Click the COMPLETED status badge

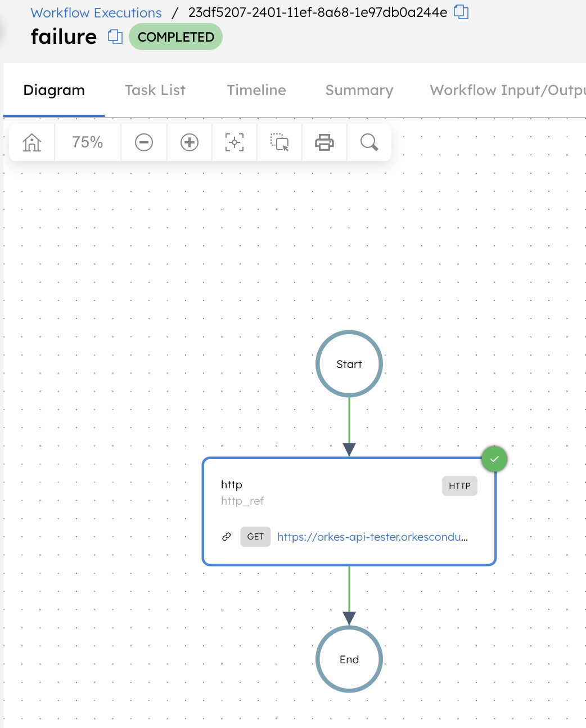[175, 37]
